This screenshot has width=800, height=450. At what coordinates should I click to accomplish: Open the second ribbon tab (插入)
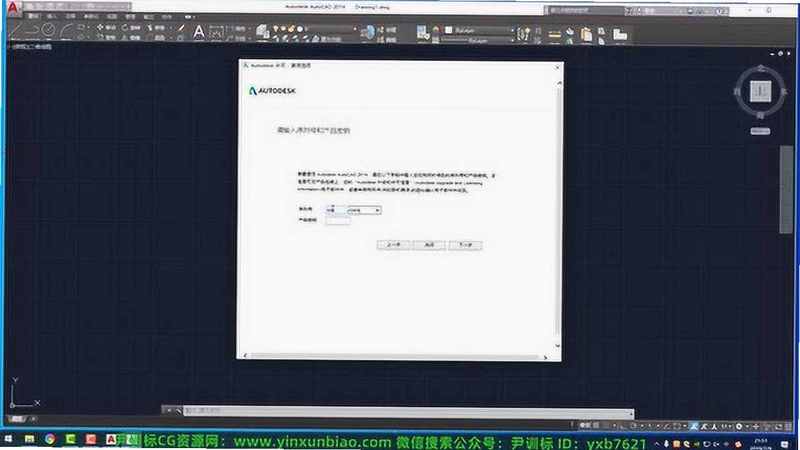[52, 17]
